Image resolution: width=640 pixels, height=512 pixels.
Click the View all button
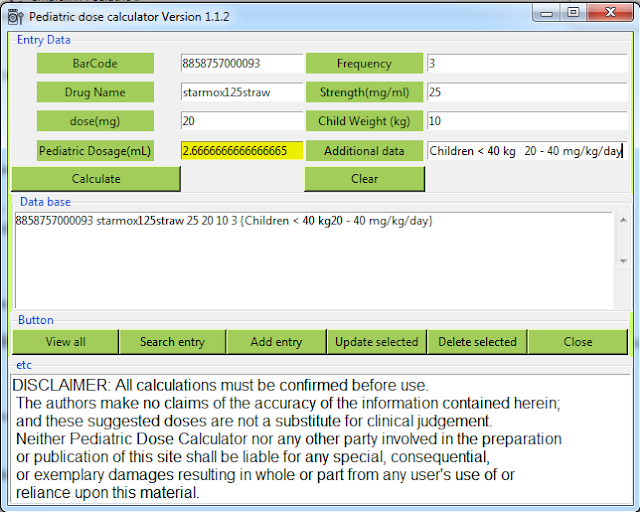pyautogui.click(x=65, y=342)
